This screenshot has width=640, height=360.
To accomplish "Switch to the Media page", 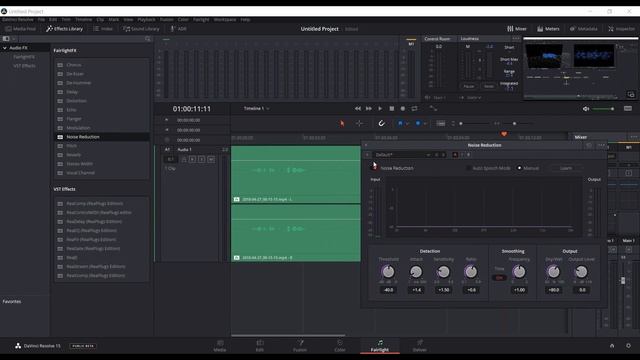I will pyautogui.click(x=220, y=346).
